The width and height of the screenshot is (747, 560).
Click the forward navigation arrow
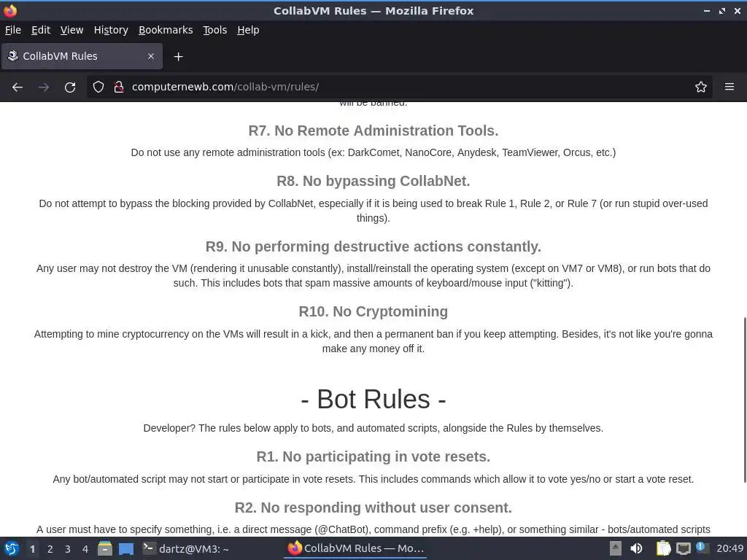point(43,87)
